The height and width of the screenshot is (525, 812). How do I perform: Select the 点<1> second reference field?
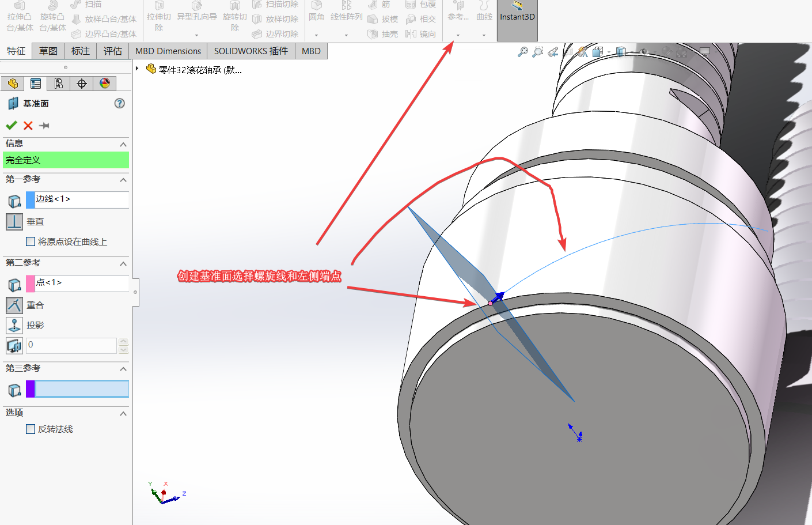pyautogui.click(x=82, y=283)
